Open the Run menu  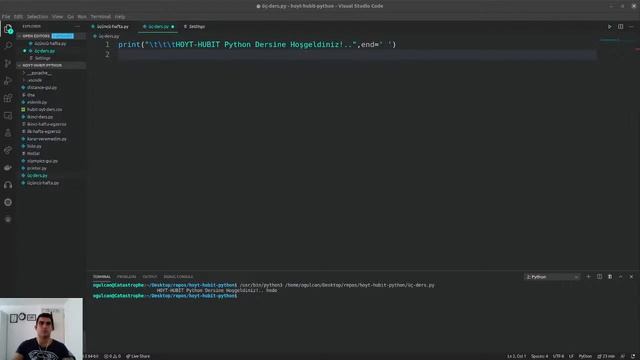click(x=82, y=17)
